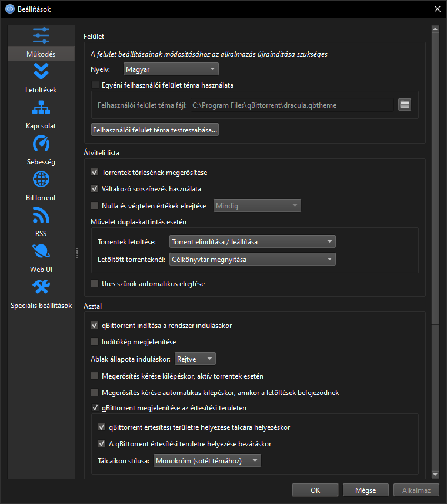Screen dimensions: 447x504
Task: Click the sidebar splitter handle
Action: 76,253
